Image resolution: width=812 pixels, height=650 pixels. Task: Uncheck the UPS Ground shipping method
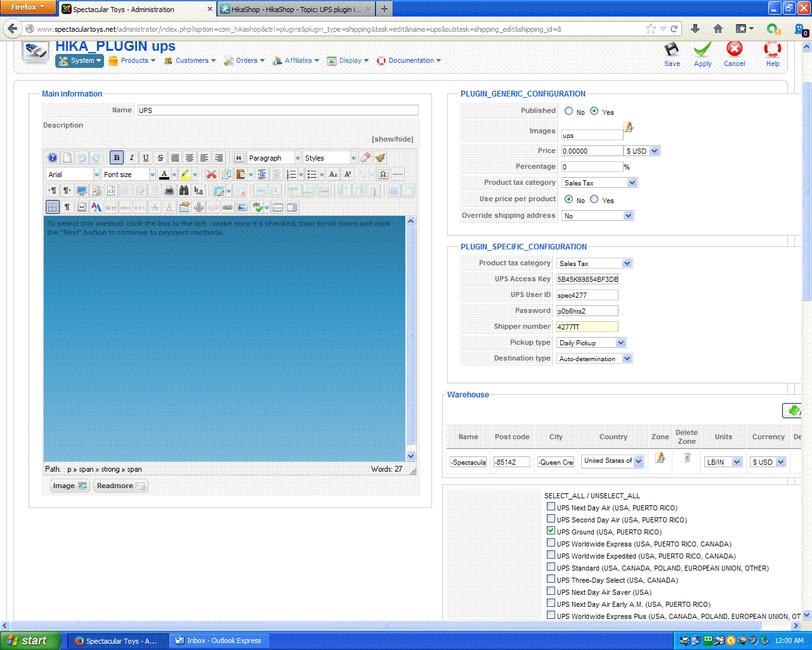pos(551,531)
